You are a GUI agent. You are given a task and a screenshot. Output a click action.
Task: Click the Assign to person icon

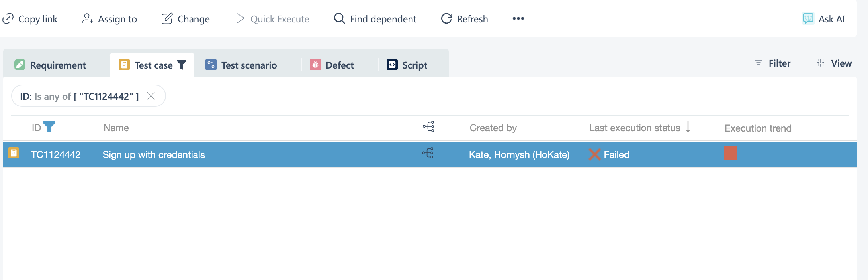[x=88, y=19]
